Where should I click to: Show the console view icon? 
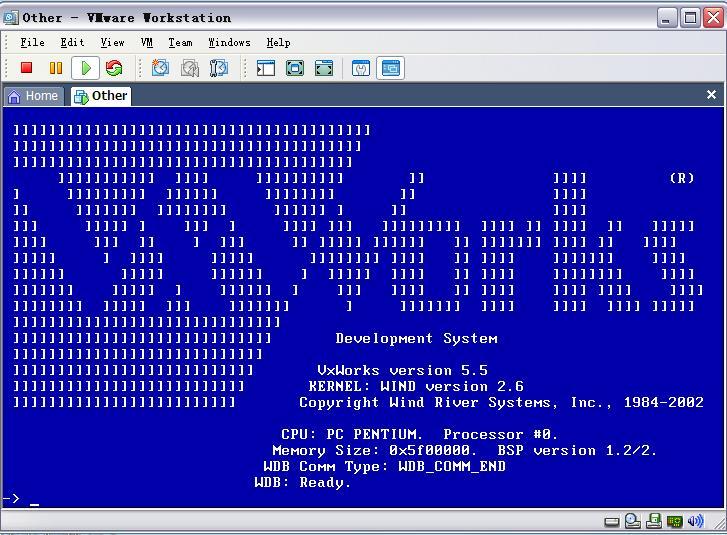[390, 68]
